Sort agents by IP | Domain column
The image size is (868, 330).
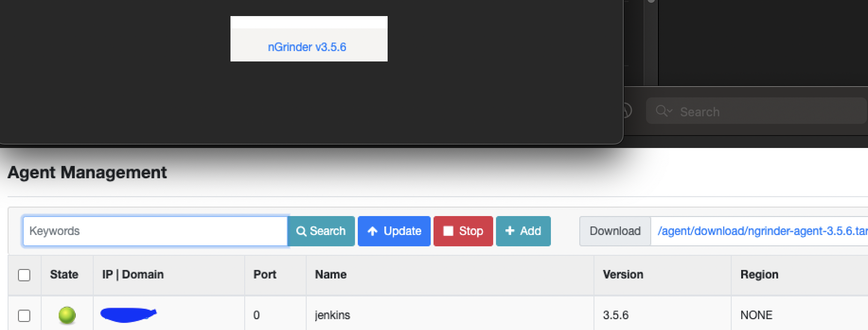click(133, 275)
